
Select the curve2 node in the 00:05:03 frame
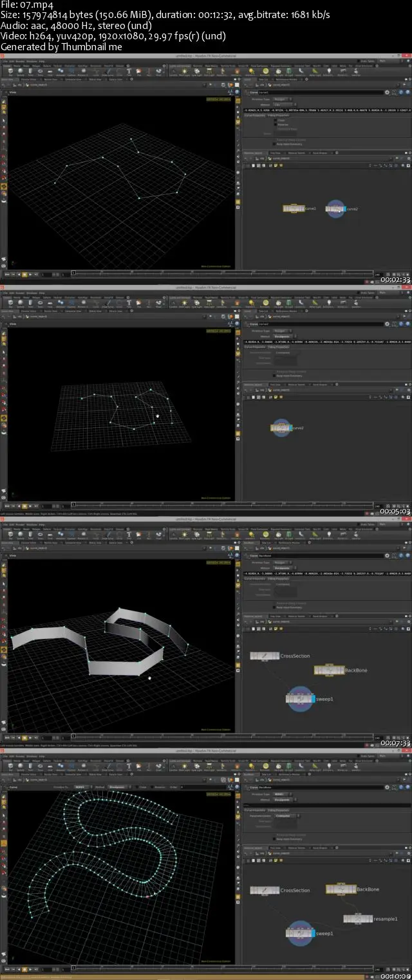coord(282,428)
